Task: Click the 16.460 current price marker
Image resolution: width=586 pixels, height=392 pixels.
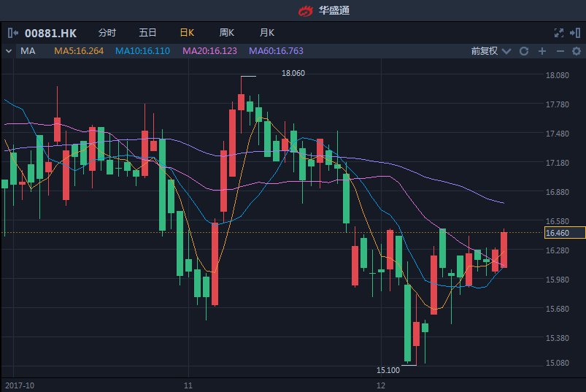Action: (x=558, y=233)
